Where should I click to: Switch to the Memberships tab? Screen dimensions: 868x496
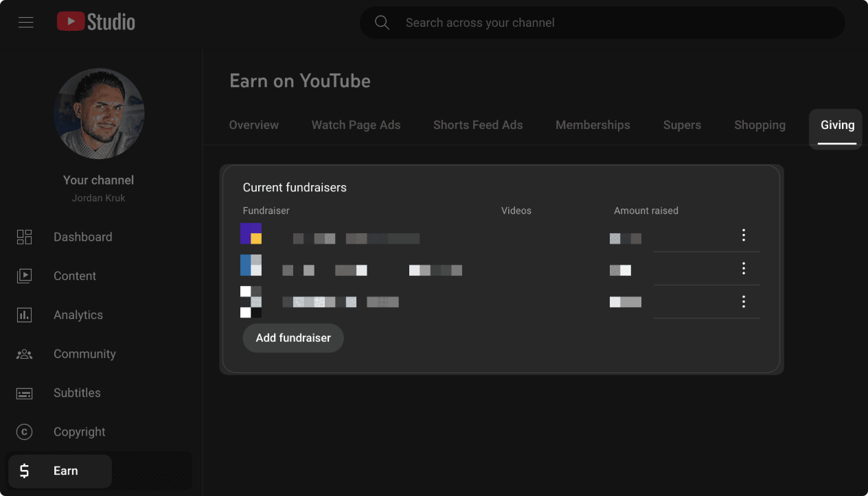593,125
